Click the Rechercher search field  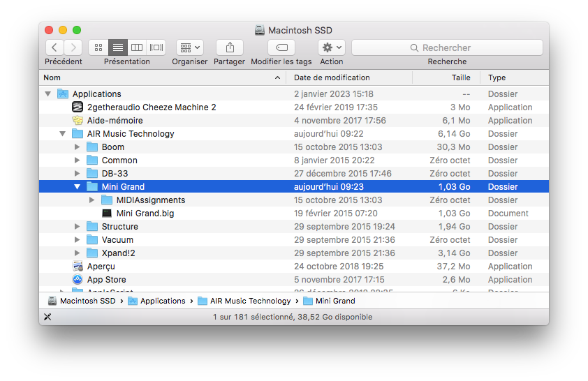447,47
